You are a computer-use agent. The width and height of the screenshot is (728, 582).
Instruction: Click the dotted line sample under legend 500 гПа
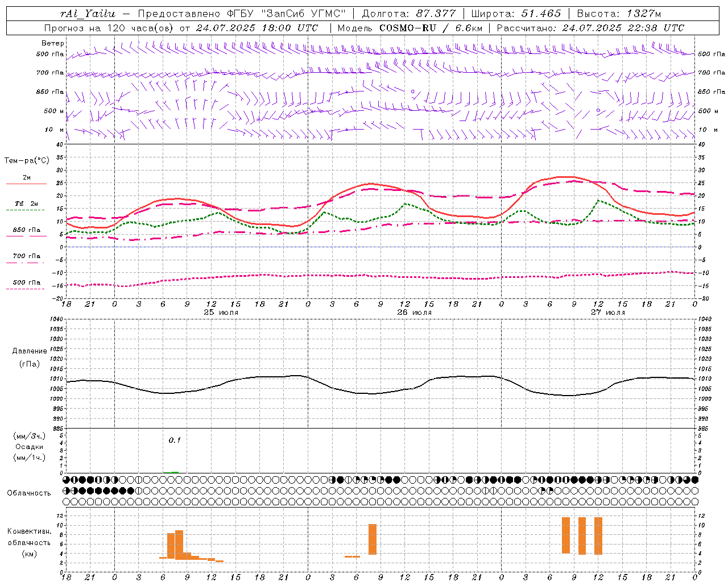pyautogui.click(x=26, y=289)
